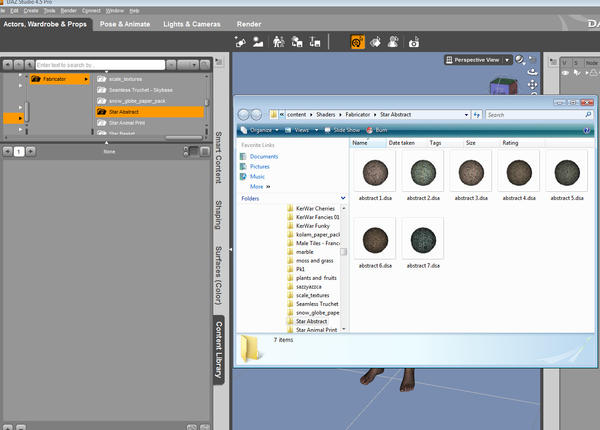Click the Explorer back navigation arrow
This screenshot has width=600, height=430.
(x=244, y=115)
